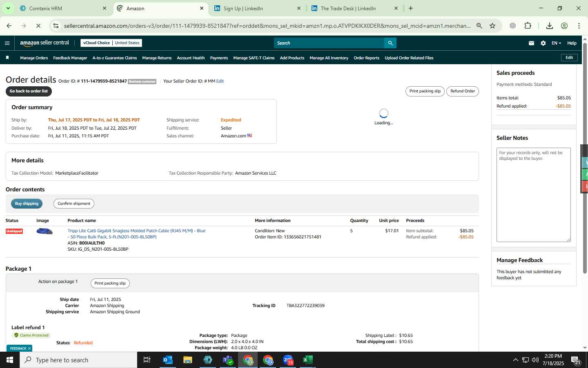Click the Confirm shipment button

(x=74, y=204)
